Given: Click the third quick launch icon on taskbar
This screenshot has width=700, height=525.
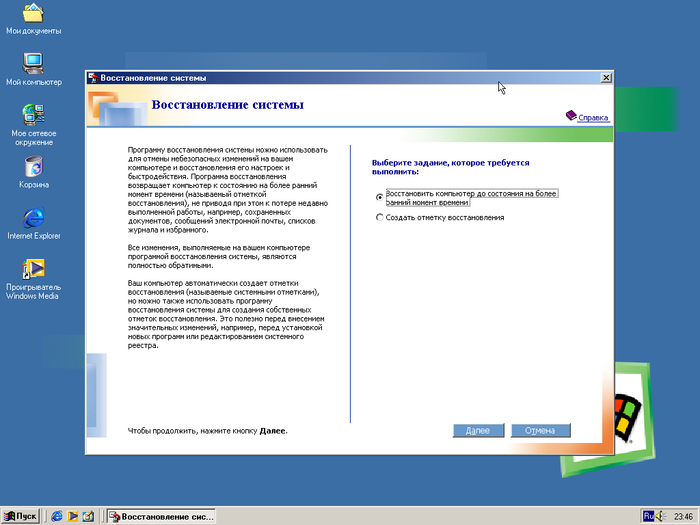Looking at the screenshot, I should (88, 516).
